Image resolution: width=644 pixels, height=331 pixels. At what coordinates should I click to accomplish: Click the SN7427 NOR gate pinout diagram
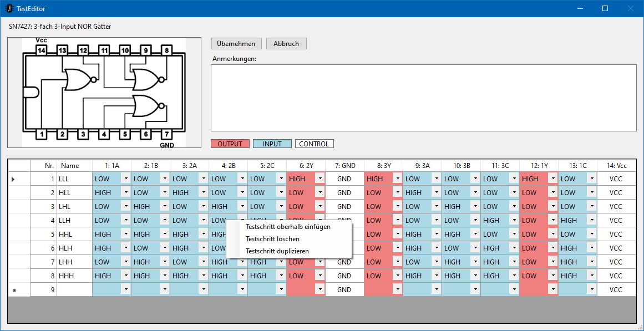[104, 93]
